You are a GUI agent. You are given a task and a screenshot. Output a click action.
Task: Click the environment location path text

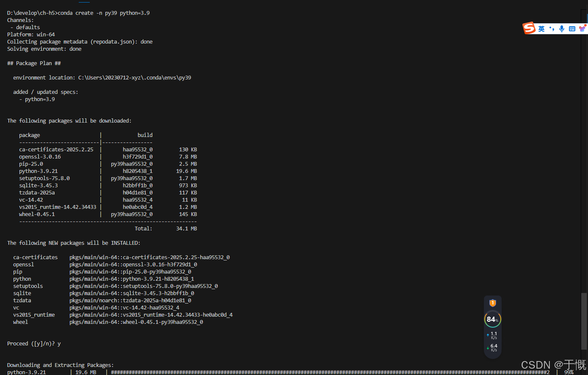[x=135, y=78]
